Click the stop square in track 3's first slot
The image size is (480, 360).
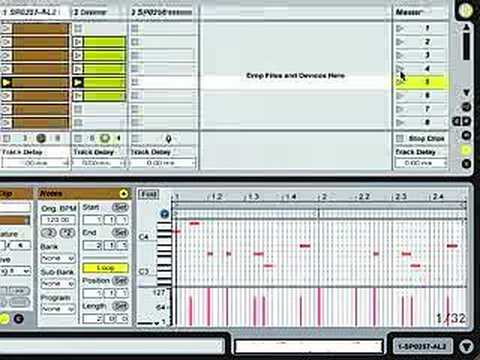point(135,28)
